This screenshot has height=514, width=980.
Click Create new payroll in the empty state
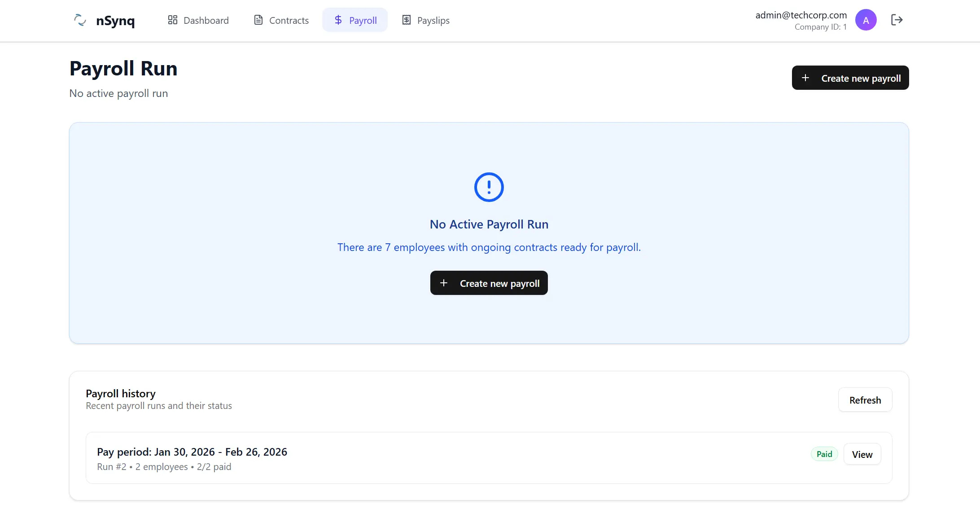489,283
